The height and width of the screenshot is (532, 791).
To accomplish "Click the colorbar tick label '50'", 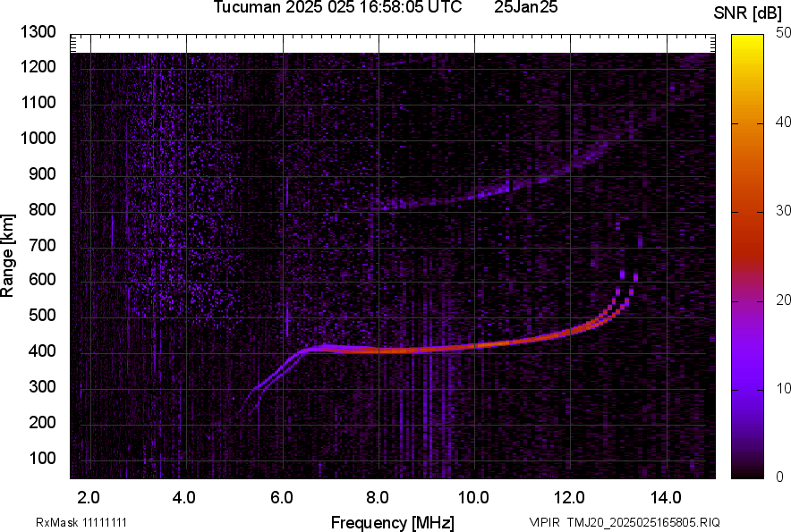I will [783, 33].
